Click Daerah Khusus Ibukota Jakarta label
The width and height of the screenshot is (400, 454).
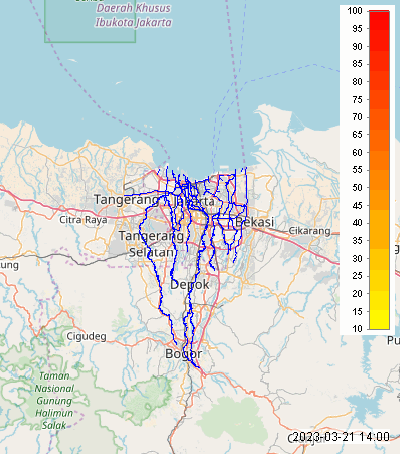coord(133,15)
